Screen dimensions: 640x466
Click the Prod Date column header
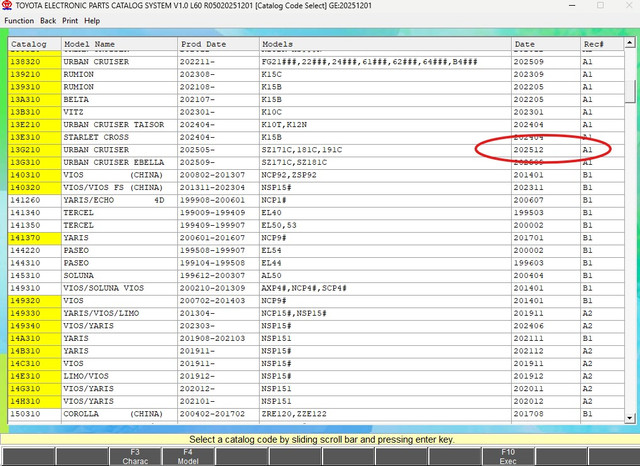coord(218,44)
